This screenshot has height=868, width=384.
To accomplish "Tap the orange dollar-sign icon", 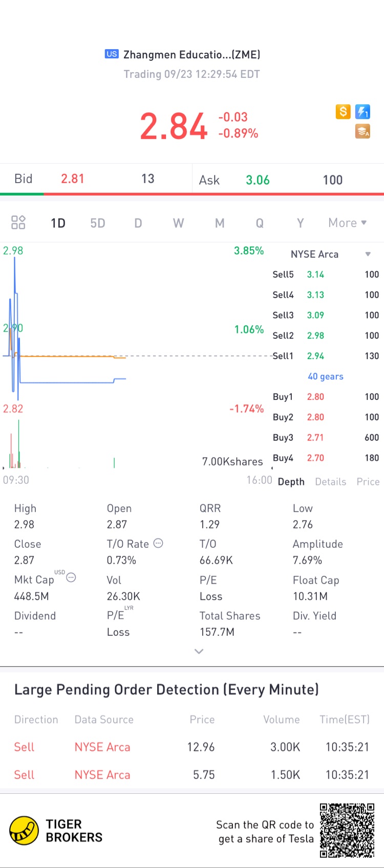I will [343, 112].
